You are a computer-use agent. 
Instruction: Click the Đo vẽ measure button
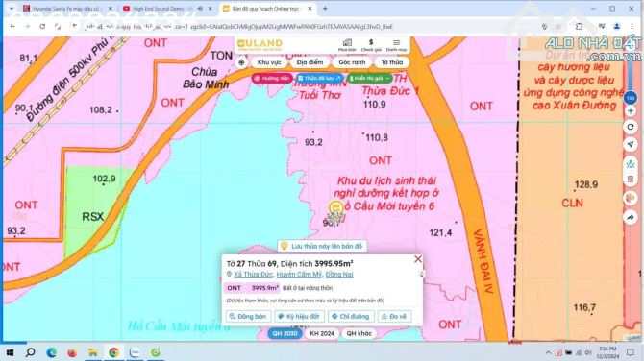click(394, 316)
